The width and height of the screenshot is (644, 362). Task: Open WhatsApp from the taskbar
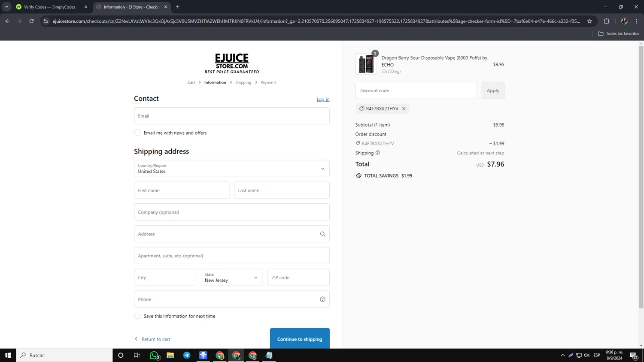(154, 355)
